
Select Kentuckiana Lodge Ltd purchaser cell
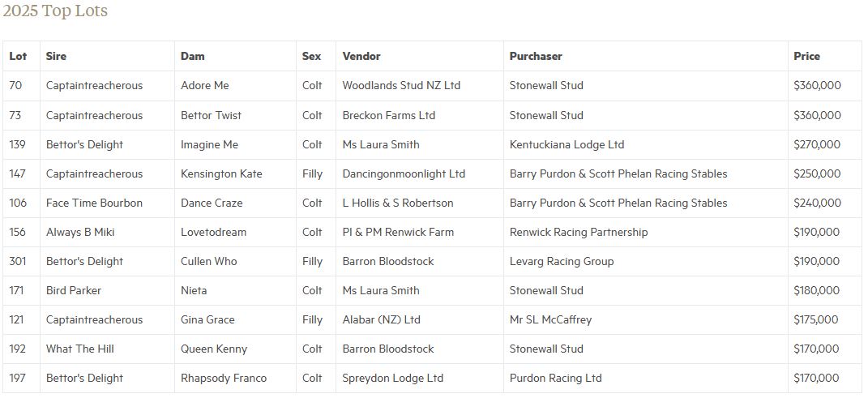pos(567,144)
